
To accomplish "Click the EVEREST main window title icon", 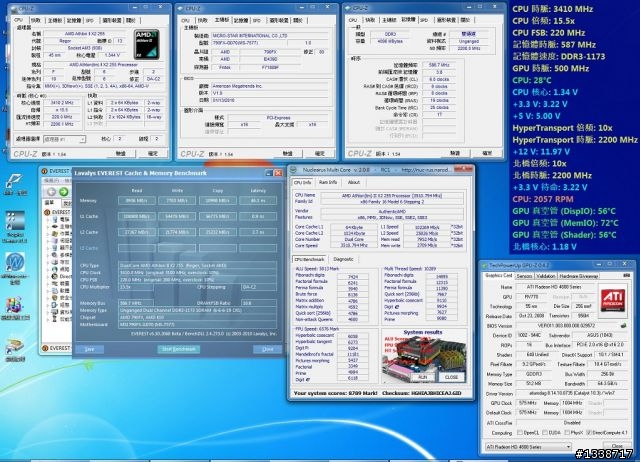I will [45, 171].
